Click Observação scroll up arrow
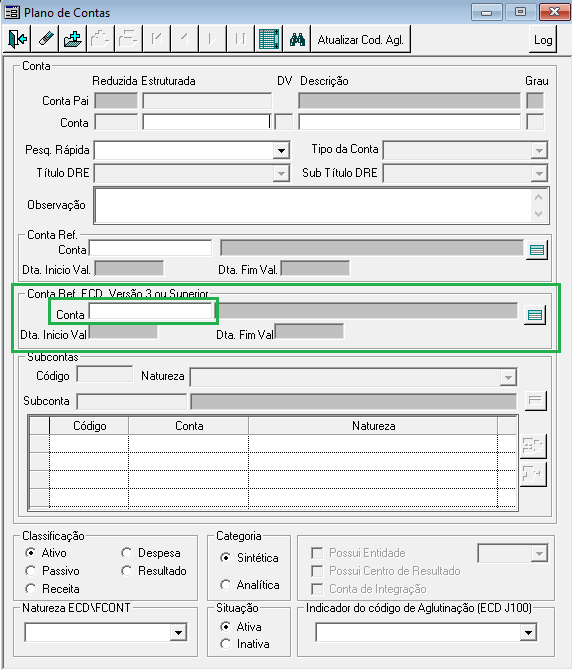Viewport: 572px width, 670px height. tap(539, 197)
